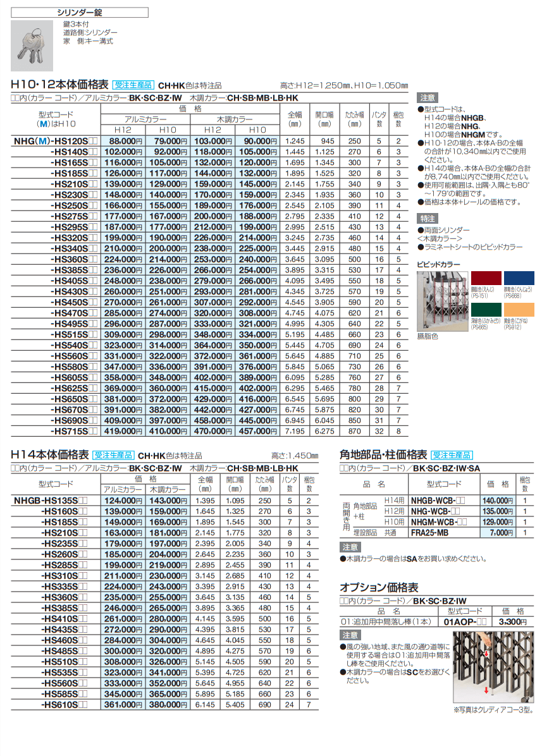Screen dimensions: 542x756
Task: Click model code NHGM-WCB-
Action: click(439, 521)
